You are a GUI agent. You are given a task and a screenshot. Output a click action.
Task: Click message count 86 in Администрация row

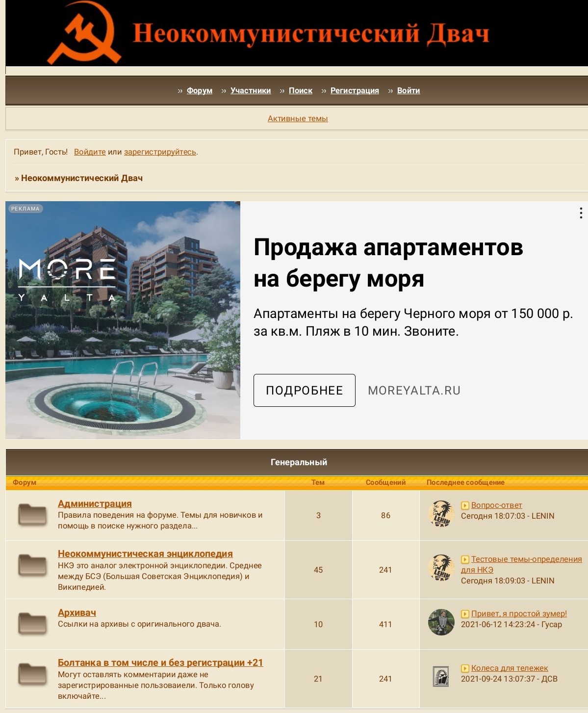385,515
